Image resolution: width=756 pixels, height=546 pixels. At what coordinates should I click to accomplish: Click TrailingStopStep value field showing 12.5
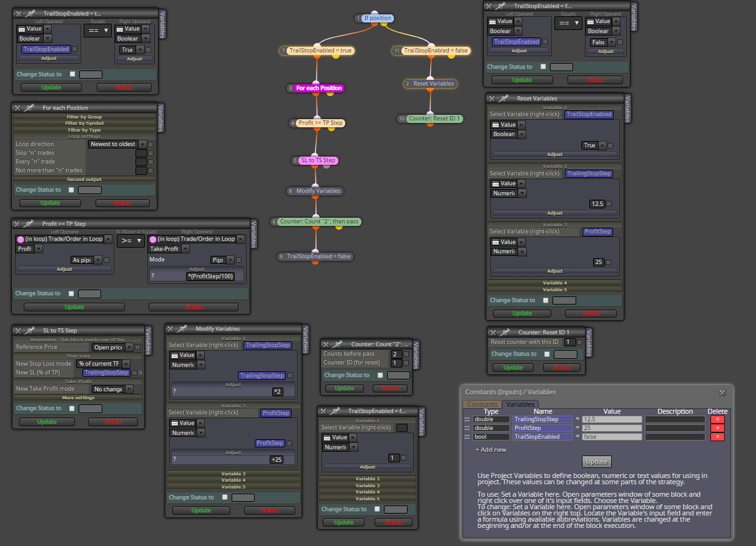point(612,419)
